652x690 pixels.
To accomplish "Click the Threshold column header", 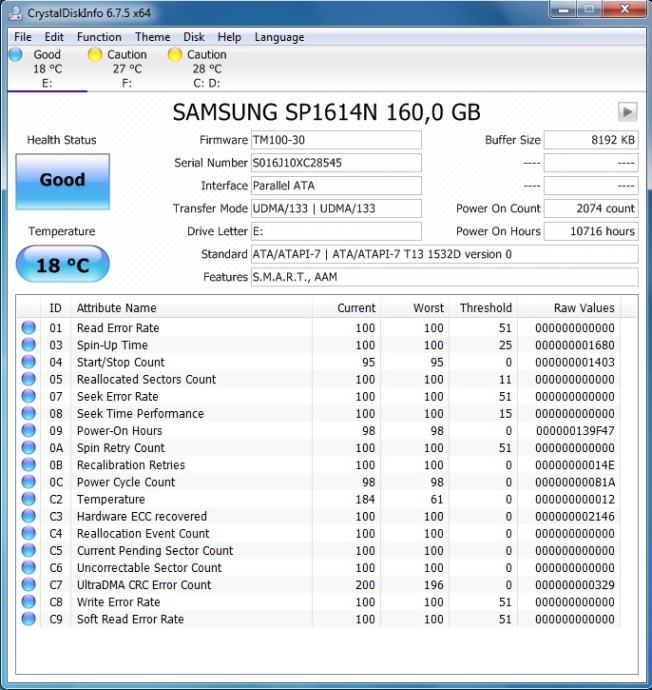I will (484, 308).
